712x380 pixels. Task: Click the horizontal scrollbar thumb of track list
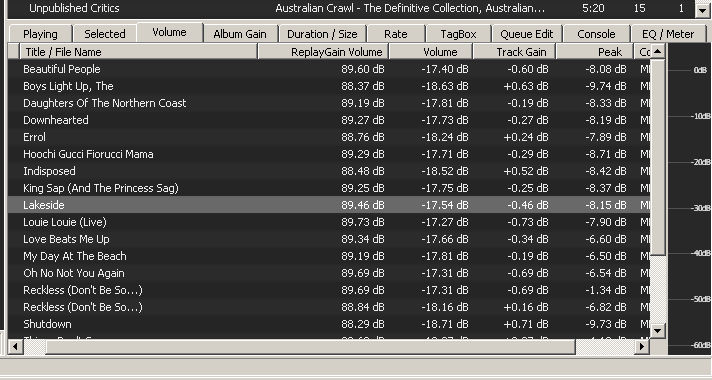click(311, 347)
